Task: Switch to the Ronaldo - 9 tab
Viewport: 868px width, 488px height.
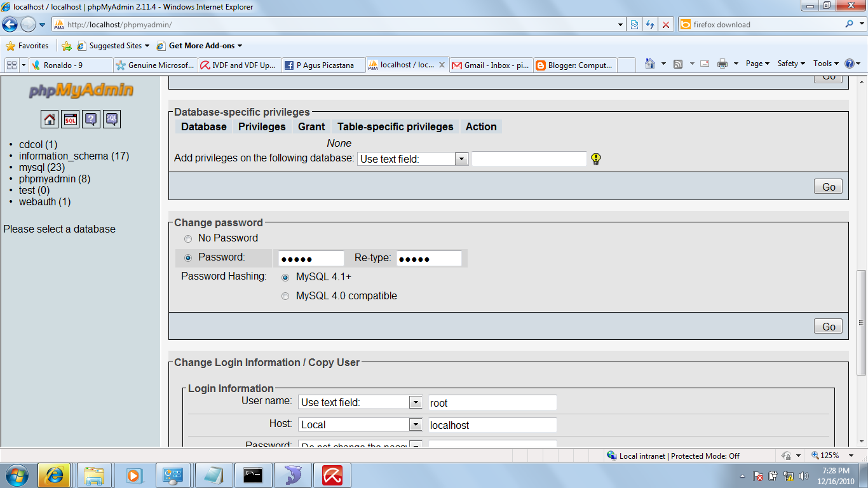Action: 71,65
